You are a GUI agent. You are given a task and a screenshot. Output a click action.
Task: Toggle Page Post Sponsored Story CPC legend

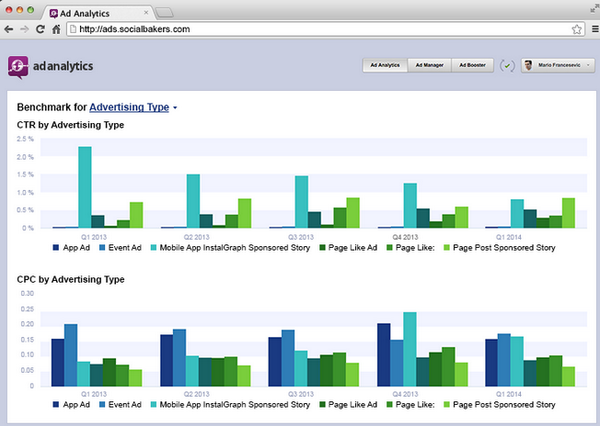click(499, 405)
